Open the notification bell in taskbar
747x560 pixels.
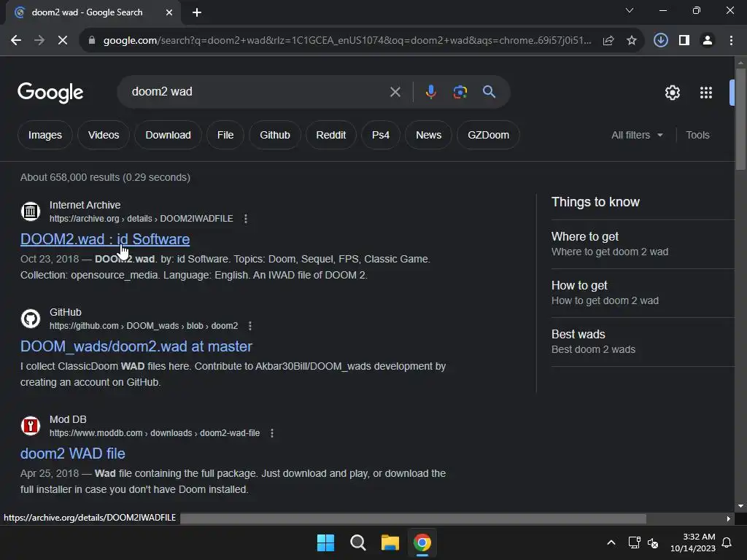[x=727, y=542]
